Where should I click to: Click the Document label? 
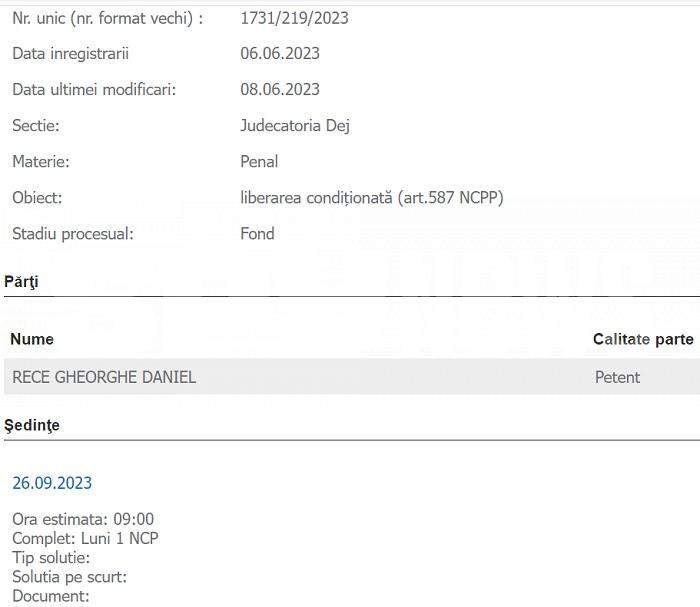(51, 596)
